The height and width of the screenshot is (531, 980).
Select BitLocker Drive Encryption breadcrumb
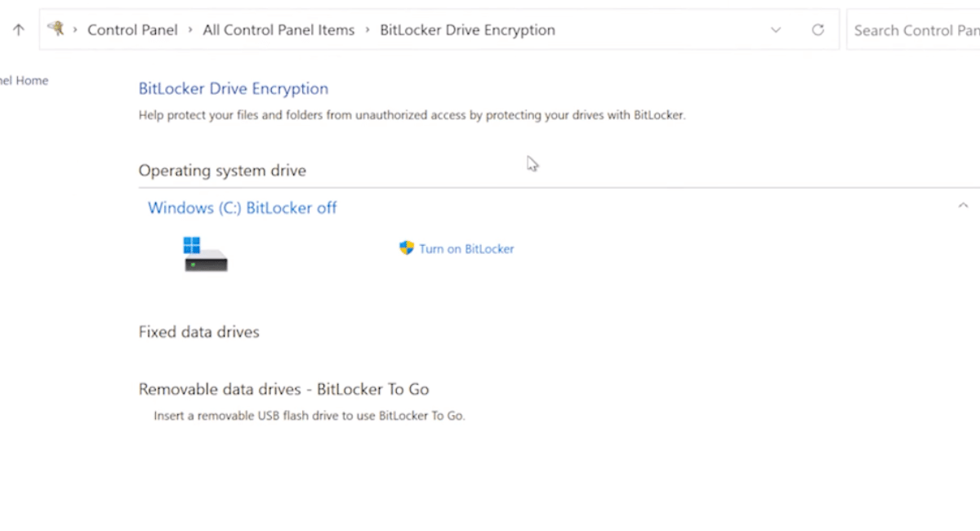(467, 30)
